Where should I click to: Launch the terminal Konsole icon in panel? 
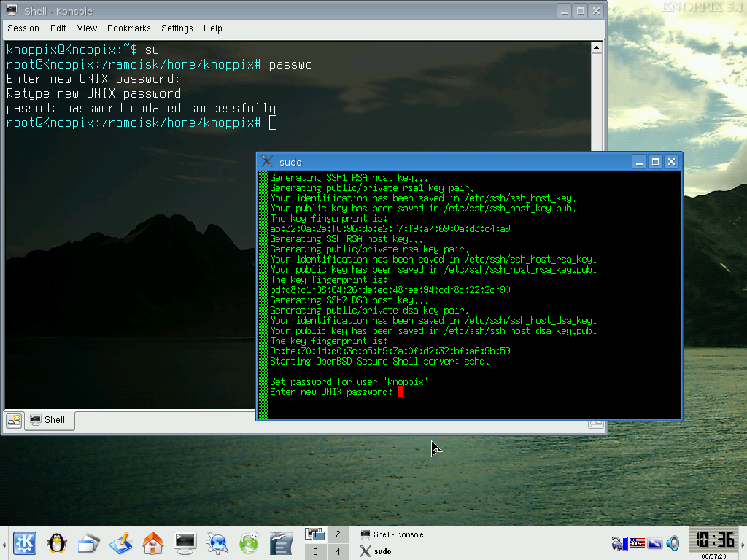pyautogui.click(x=185, y=542)
